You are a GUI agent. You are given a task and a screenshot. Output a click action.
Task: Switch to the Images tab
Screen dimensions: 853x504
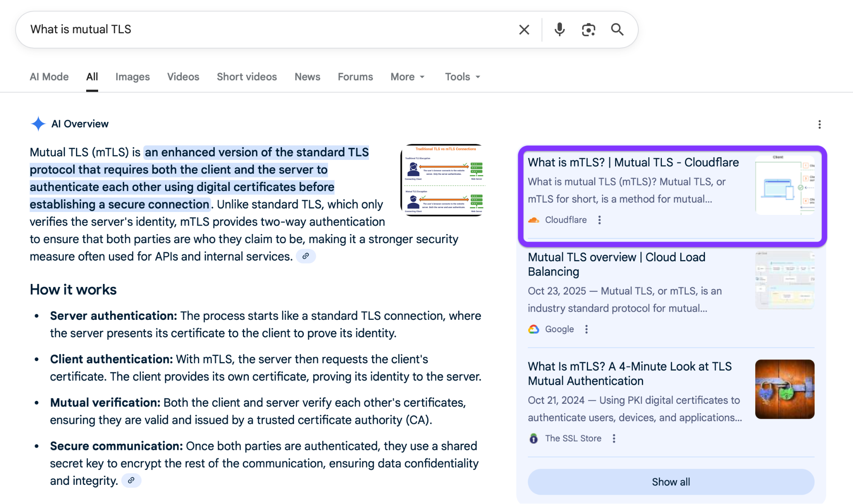coord(132,77)
